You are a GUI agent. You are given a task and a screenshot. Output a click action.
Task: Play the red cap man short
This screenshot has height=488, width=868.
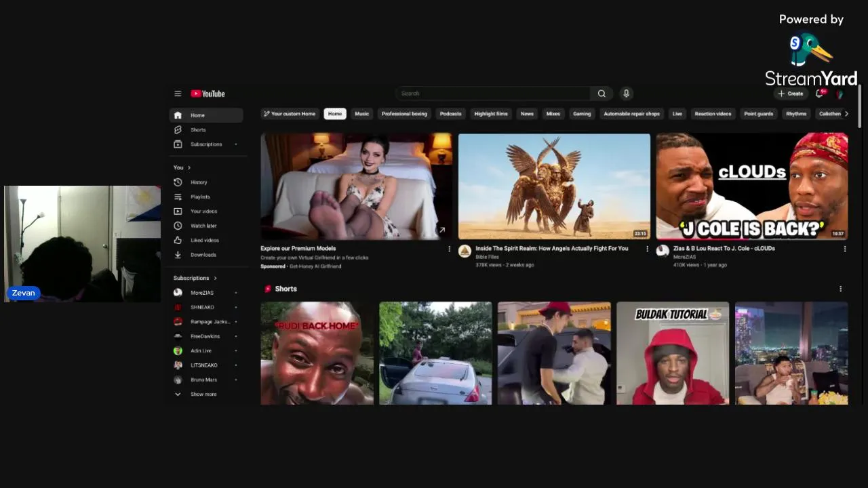554,353
